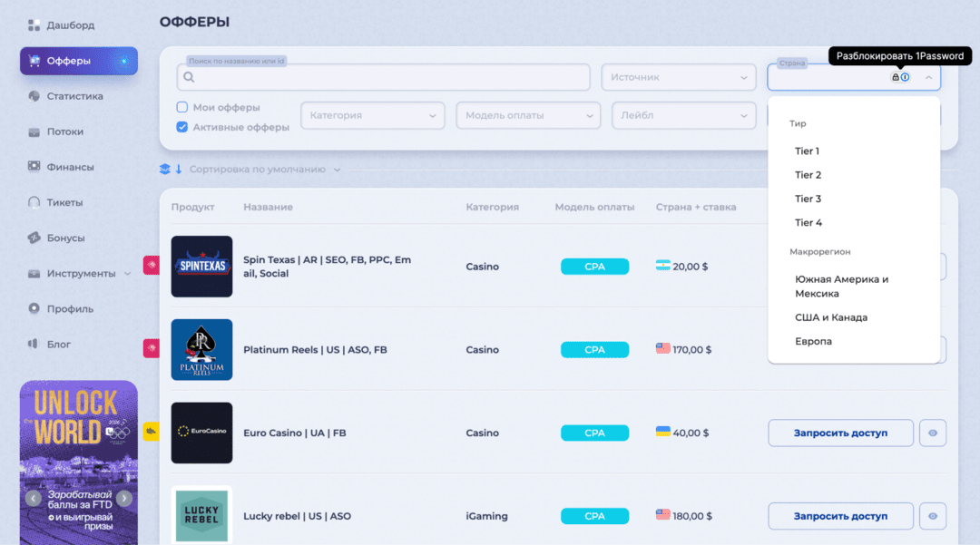The image size is (980, 545).
Task: Open Финансы using its sidebar icon
Action: [33, 167]
